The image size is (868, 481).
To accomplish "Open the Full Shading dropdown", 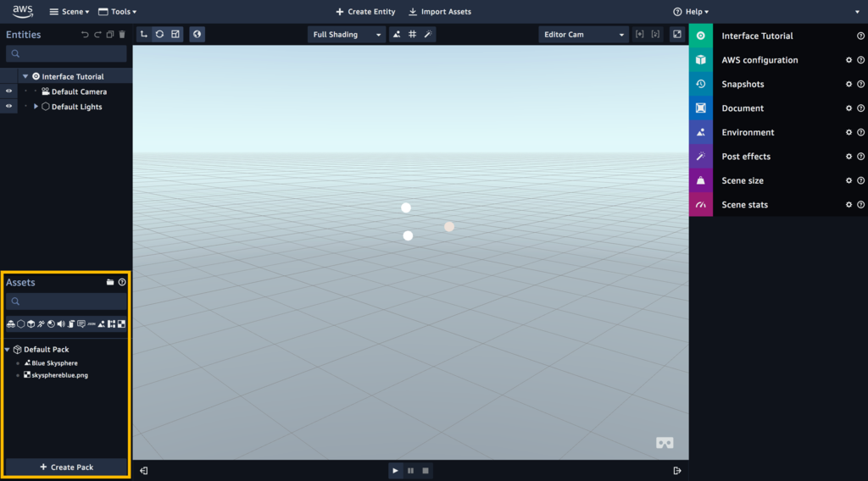I will [347, 34].
